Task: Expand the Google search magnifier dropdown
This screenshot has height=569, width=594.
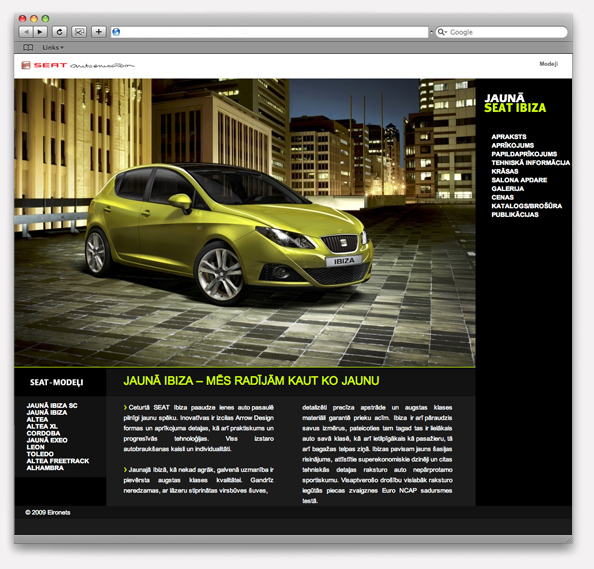Action: 442,32
